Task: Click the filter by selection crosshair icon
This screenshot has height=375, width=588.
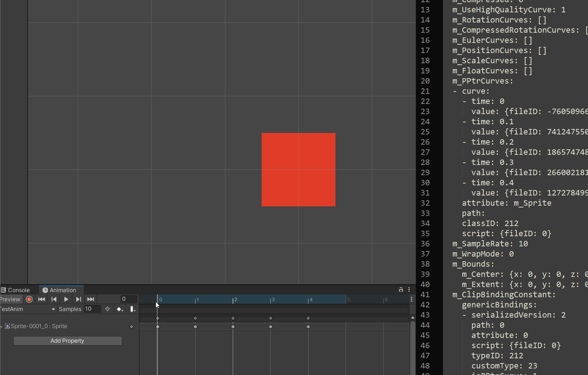Action: click(107, 309)
